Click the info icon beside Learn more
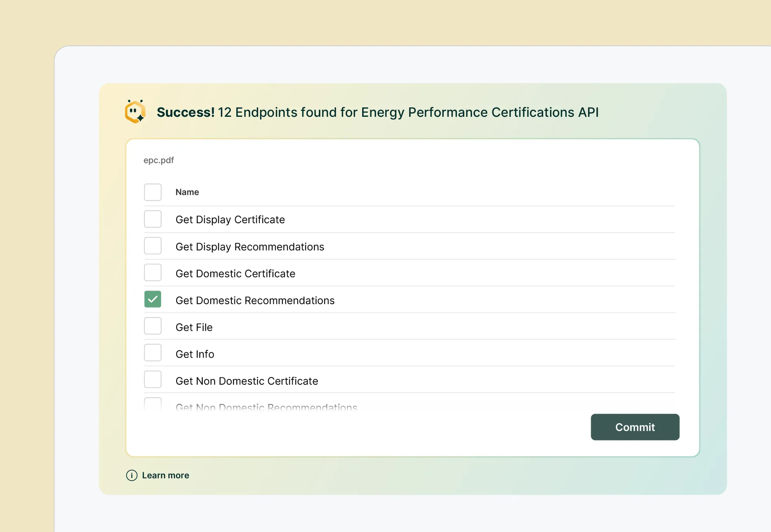Screen dimensions: 771x532 [x=131, y=475]
